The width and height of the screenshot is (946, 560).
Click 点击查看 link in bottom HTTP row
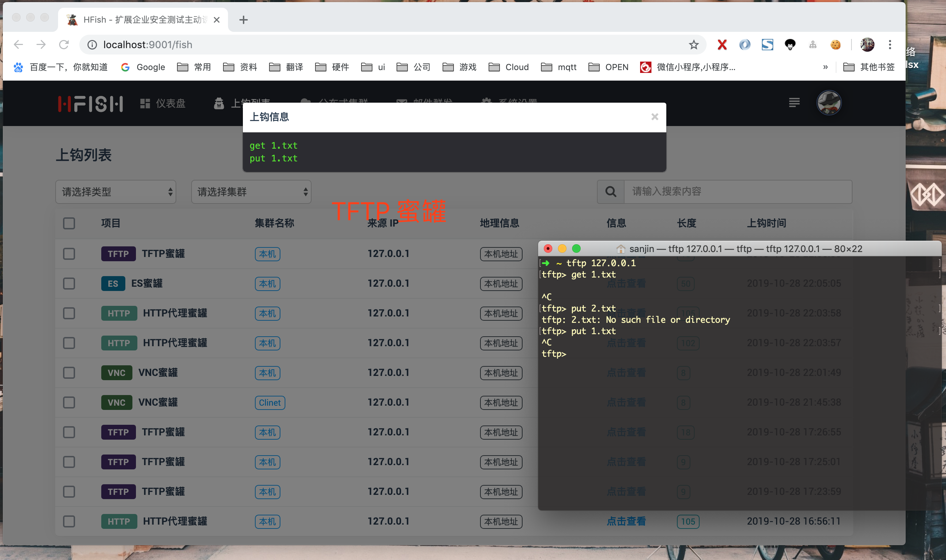tap(626, 521)
